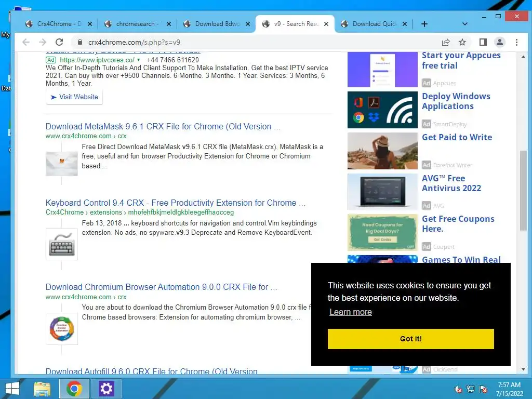Image resolution: width=532 pixels, height=399 pixels.
Task: Open the Chrome profile avatar menu
Action: click(500, 42)
